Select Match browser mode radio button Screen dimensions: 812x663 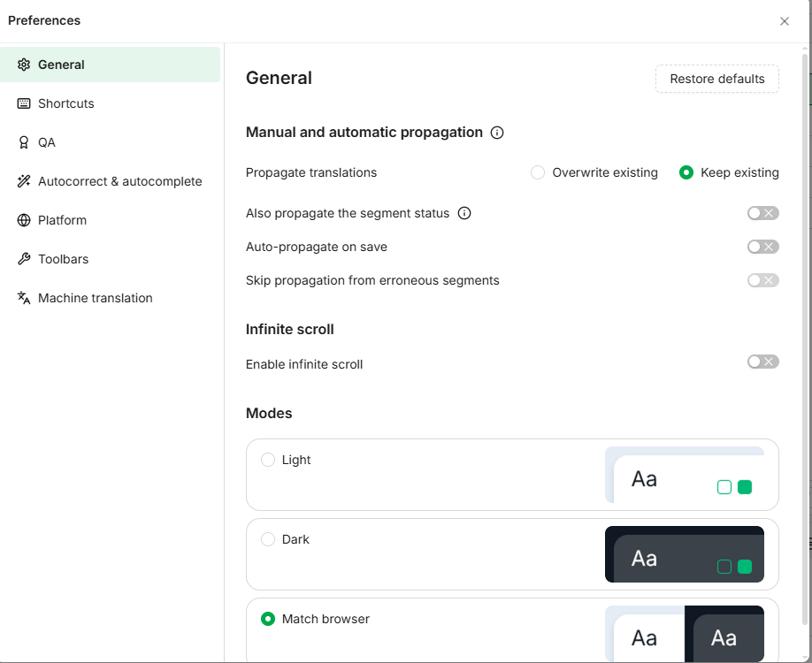(x=268, y=619)
